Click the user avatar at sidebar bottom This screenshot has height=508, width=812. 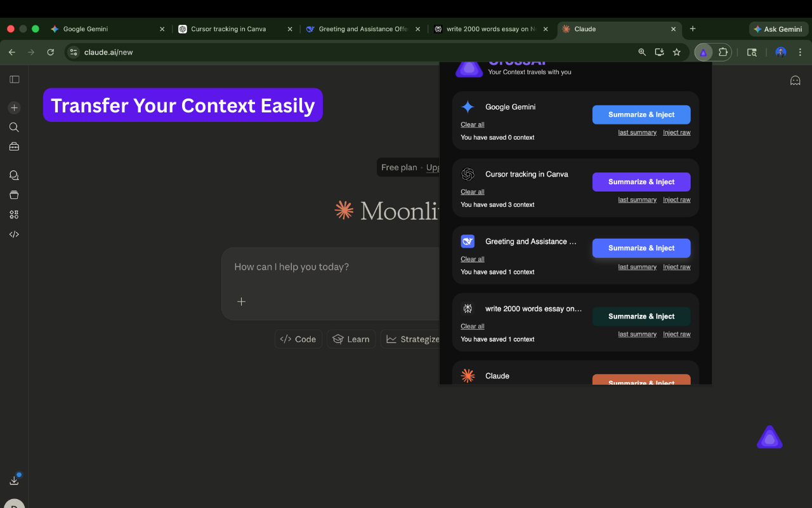point(14,504)
